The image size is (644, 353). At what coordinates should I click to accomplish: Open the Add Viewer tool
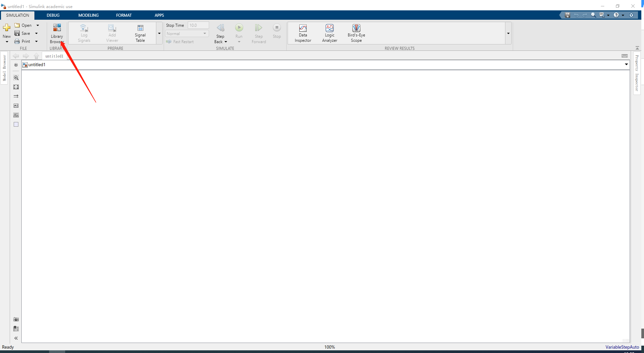112,33
